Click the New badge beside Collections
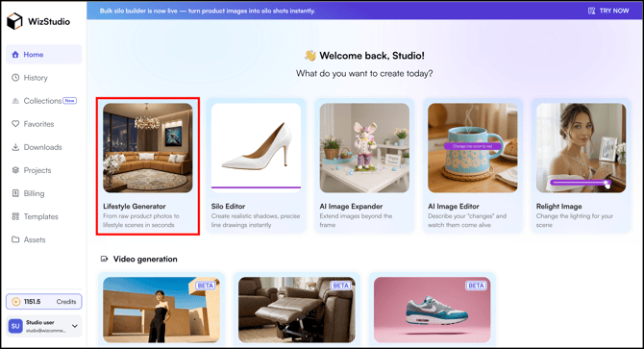Screen dimensions: 644x349 point(70,101)
